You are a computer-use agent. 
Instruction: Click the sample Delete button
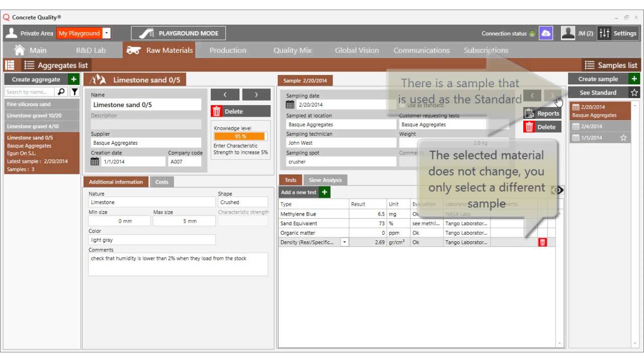tap(541, 127)
